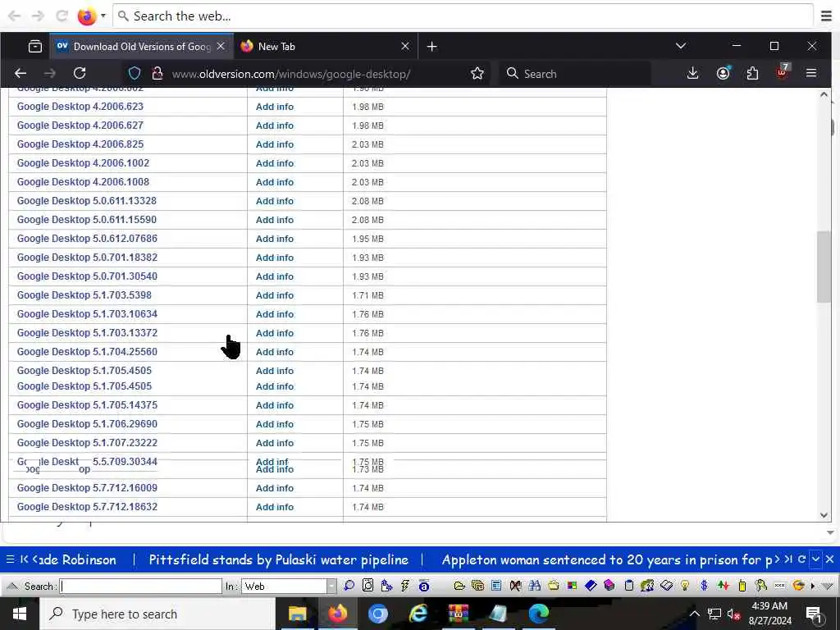Click the lightbulb icon in desktop toolbar
840x630 pixels.
(x=685, y=586)
